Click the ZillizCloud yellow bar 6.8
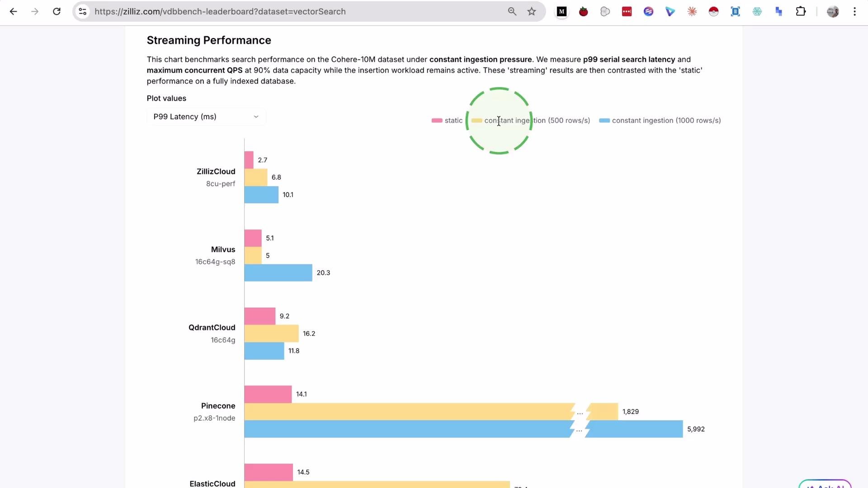The width and height of the screenshot is (868, 488). click(x=256, y=177)
